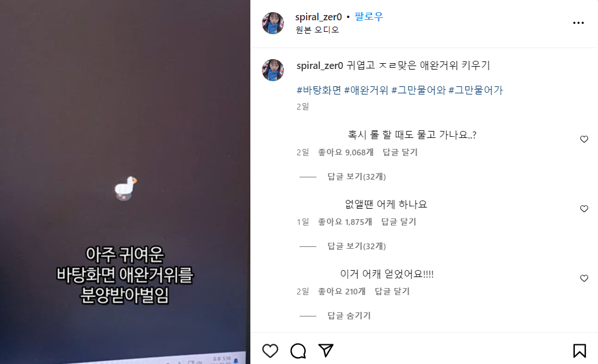Viewport: 598px width, 364px height.
Task: Follow spiral_zer0 with 팔로우 link
Action: point(369,16)
